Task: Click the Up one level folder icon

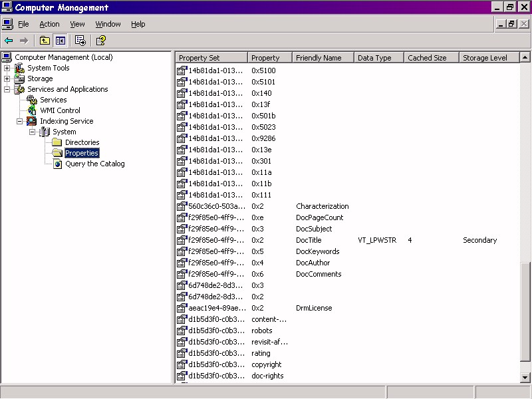Action: click(x=45, y=41)
